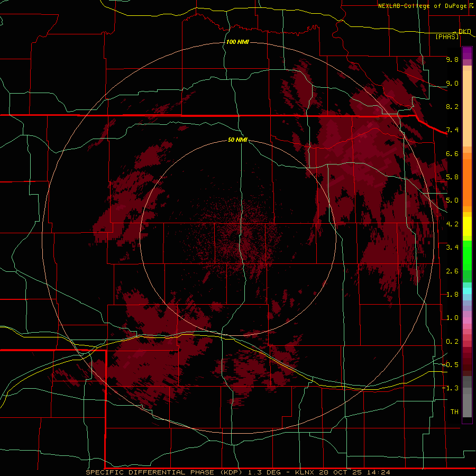Click the "(KDP)" product abbreviation in the caption
Viewport: 476px width, 476px height.
[231, 472]
